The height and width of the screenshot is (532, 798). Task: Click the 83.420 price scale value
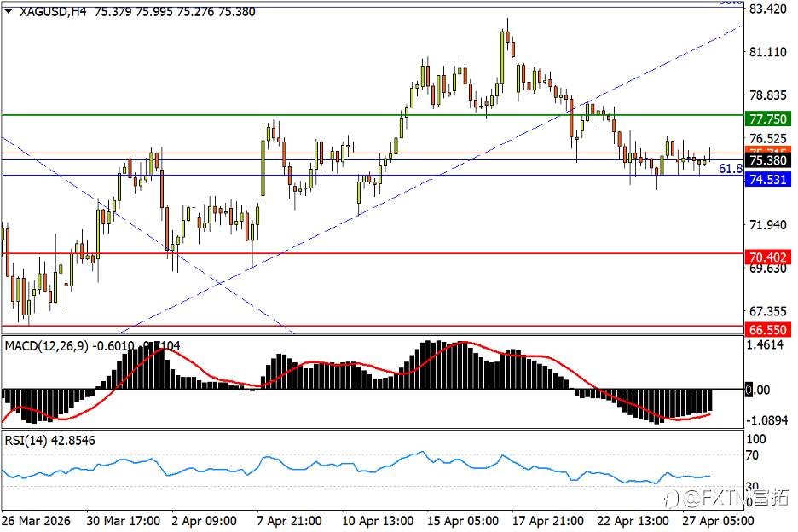[x=768, y=9]
